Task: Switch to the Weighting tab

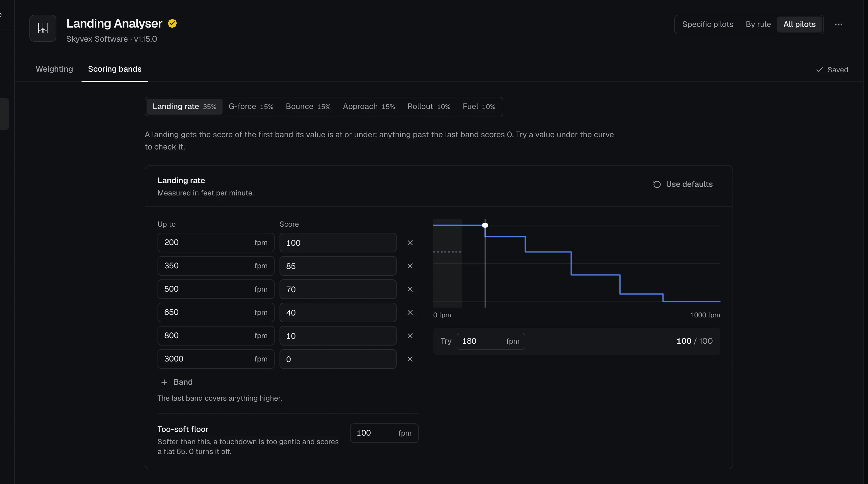Action: [54, 69]
